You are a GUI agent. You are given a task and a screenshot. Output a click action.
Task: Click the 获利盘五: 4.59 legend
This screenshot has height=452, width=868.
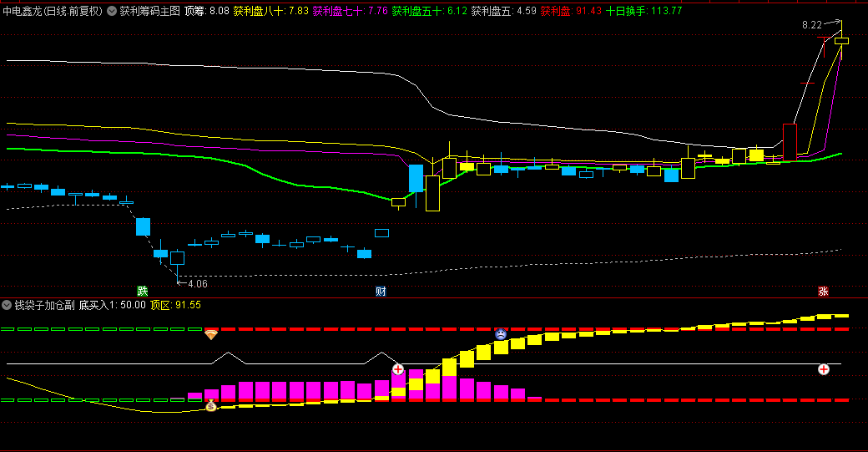(x=504, y=11)
